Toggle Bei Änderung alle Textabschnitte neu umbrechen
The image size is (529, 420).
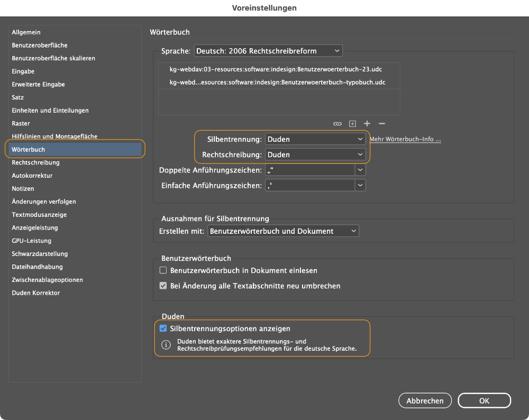click(163, 286)
